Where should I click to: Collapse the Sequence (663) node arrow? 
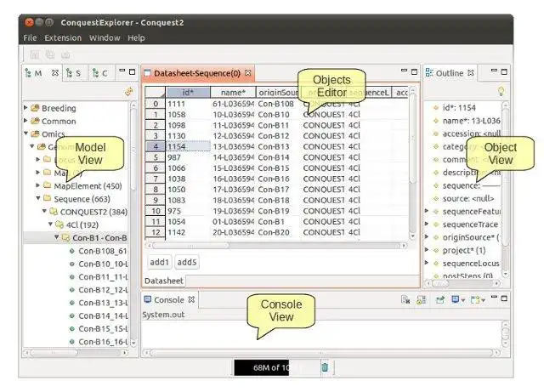point(38,198)
